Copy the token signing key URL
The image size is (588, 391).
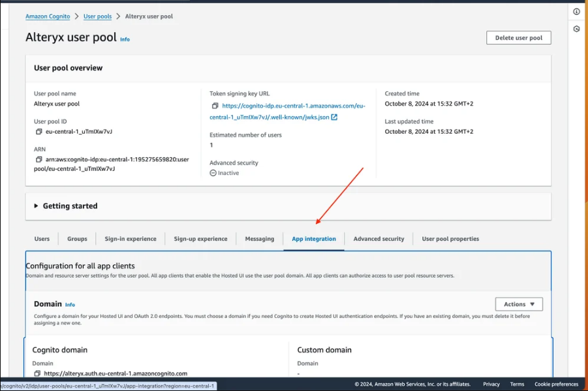[215, 106]
